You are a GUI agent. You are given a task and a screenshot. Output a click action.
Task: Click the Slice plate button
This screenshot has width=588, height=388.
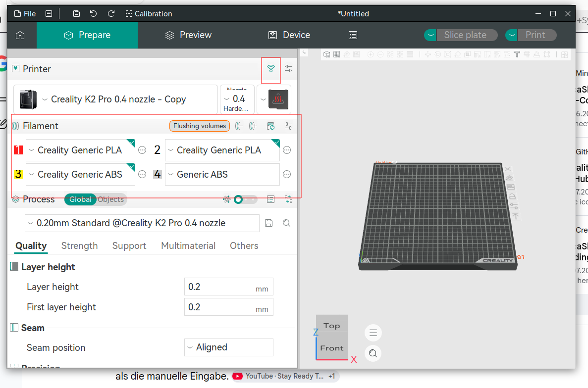(x=467, y=35)
